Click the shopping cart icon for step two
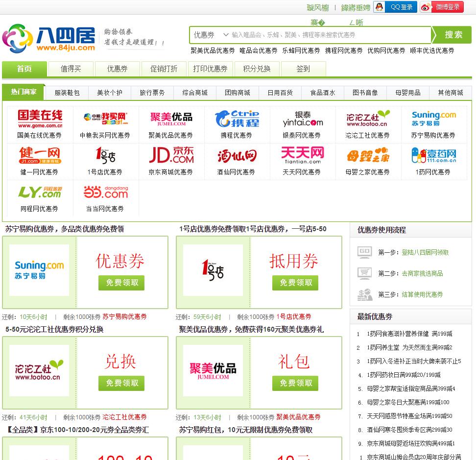 tap(364, 273)
